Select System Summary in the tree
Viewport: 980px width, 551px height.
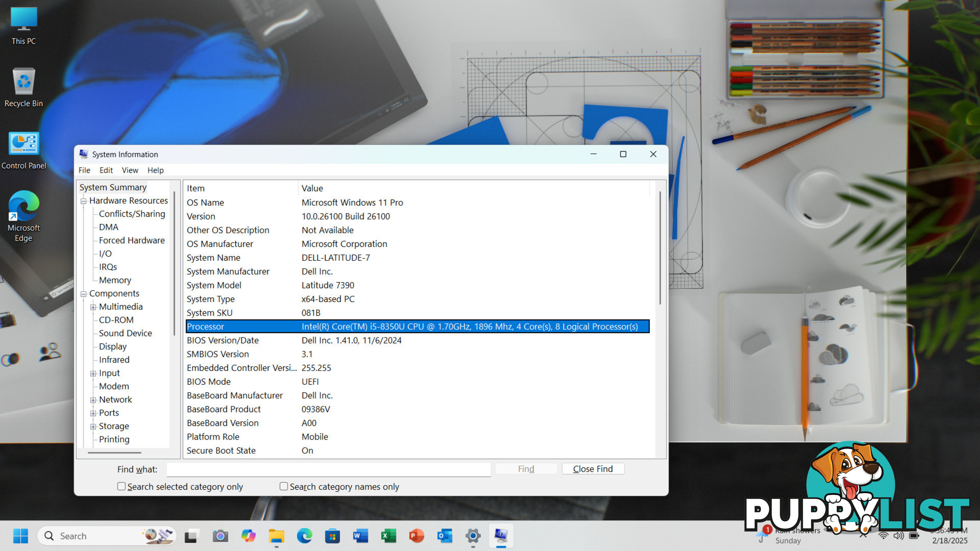[113, 187]
